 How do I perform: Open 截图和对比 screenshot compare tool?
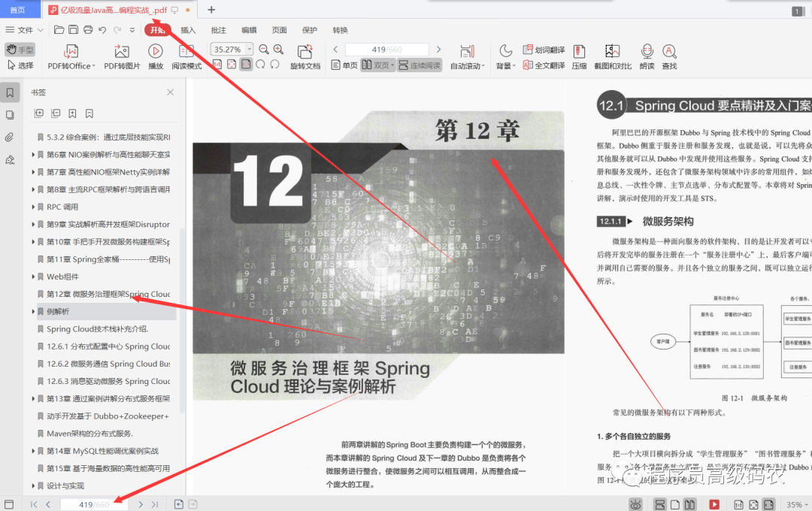(x=613, y=57)
